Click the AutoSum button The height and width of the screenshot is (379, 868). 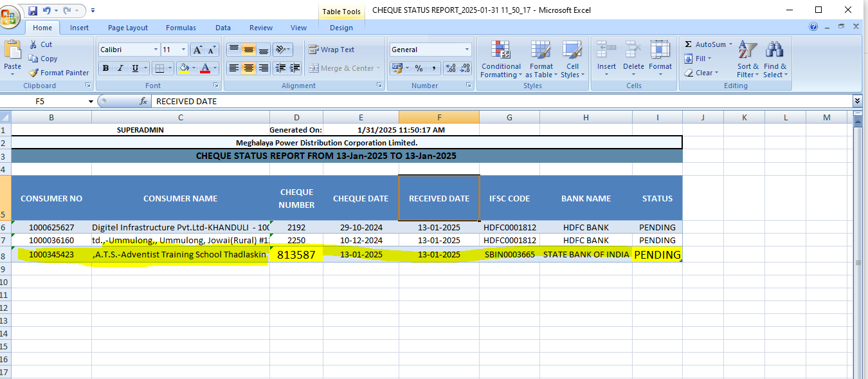[x=708, y=44]
